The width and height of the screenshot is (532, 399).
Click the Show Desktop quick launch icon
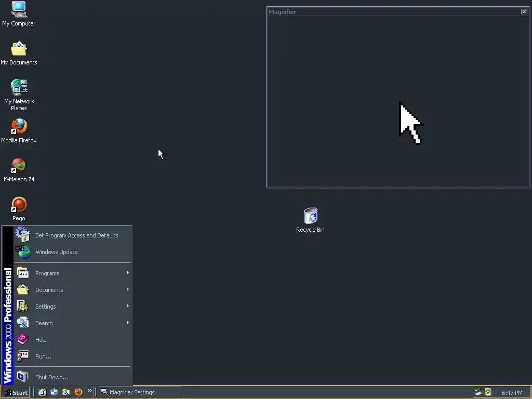tap(42, 392)
